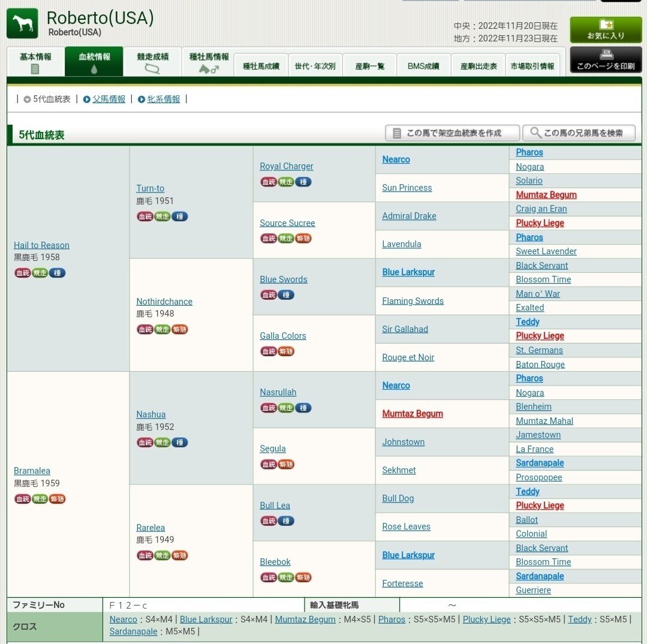This screenshot has height=644, width=647.
Task: Open 産駒一覧 sub-tab
Action: 370,66
